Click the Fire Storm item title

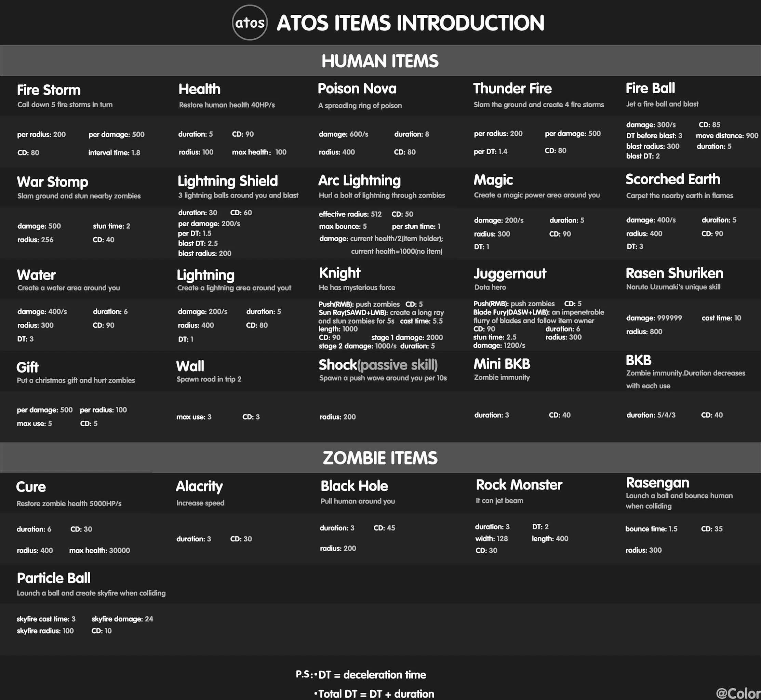pos(49,90)
